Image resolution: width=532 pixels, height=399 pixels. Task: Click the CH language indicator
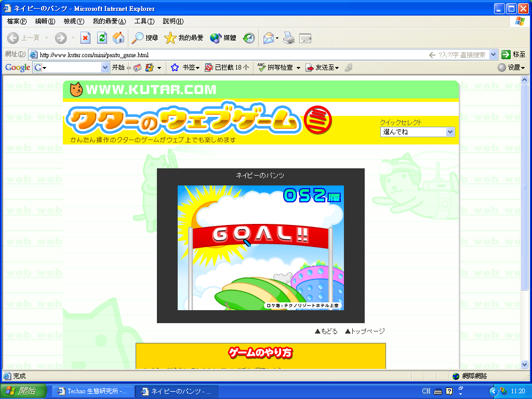426,391
